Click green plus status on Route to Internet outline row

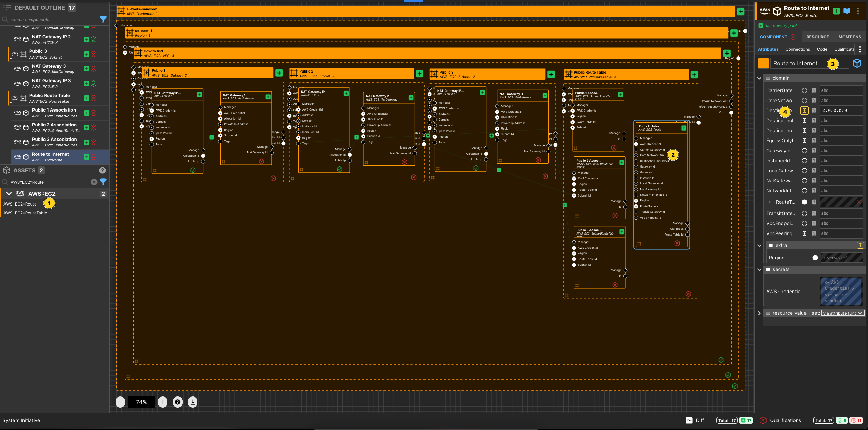tap(87, 157)
